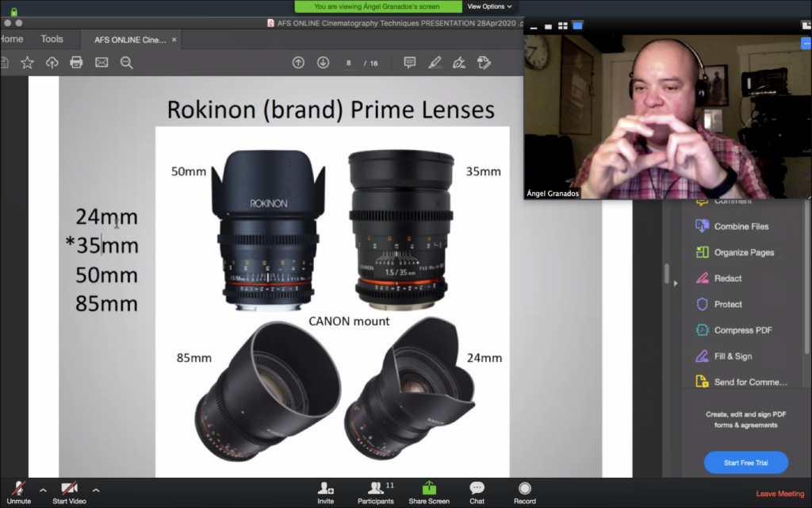The width and height of the screenshot is (812, 508).
Task: Click the '/ 16' total page count
Action: point(371,63)
